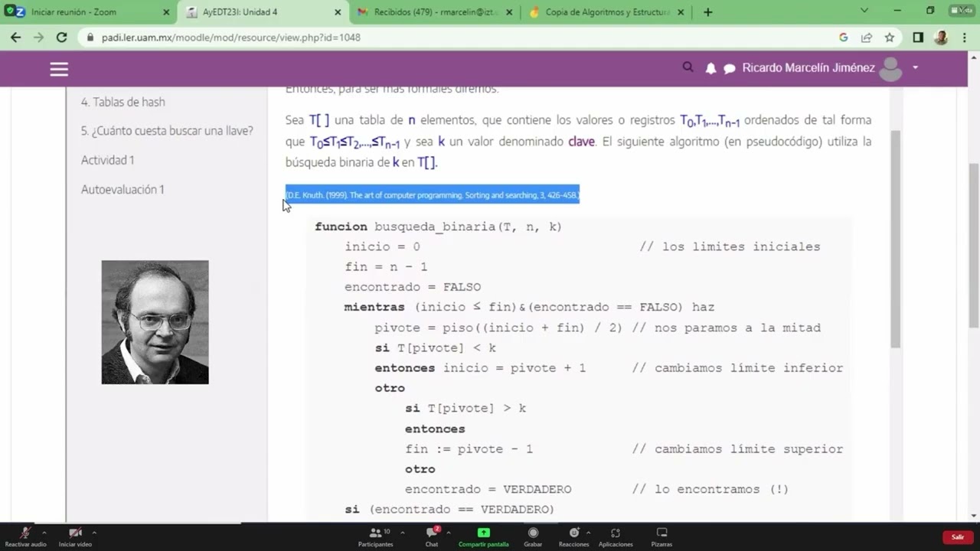View site information lock icon

pyautogui.click(x=90, y=37)
